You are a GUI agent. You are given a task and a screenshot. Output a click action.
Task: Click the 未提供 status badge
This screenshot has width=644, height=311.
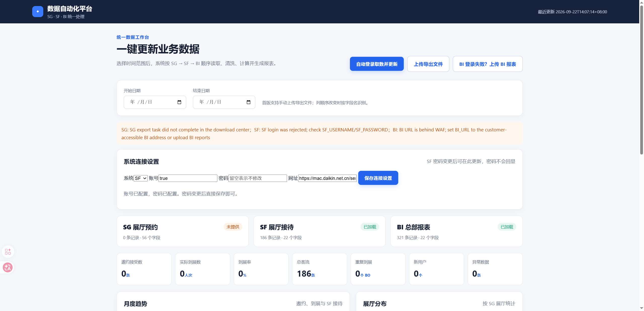(x=233, y=227)
